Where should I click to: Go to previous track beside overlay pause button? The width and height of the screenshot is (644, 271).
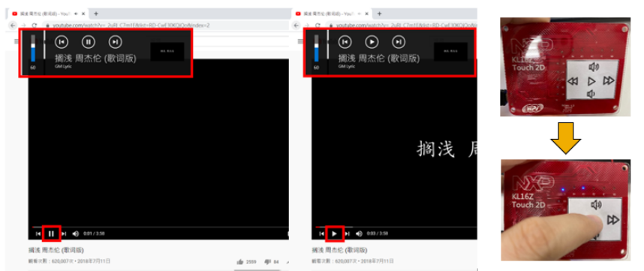pyautogui.click(x=62, y=42)
